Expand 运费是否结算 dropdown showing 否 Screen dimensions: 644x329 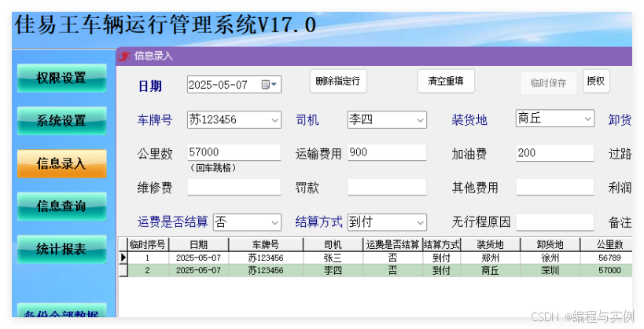(274, 223)
